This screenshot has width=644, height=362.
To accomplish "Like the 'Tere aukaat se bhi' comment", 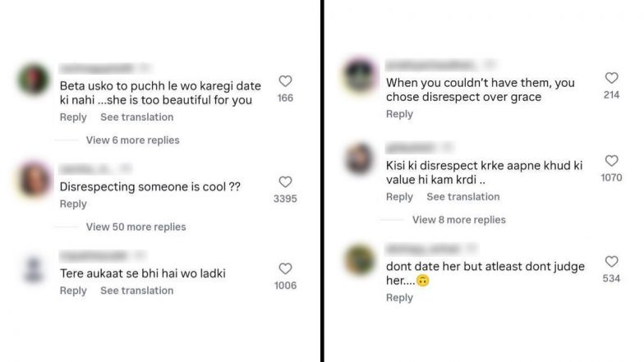I will [x=285, y=268].
